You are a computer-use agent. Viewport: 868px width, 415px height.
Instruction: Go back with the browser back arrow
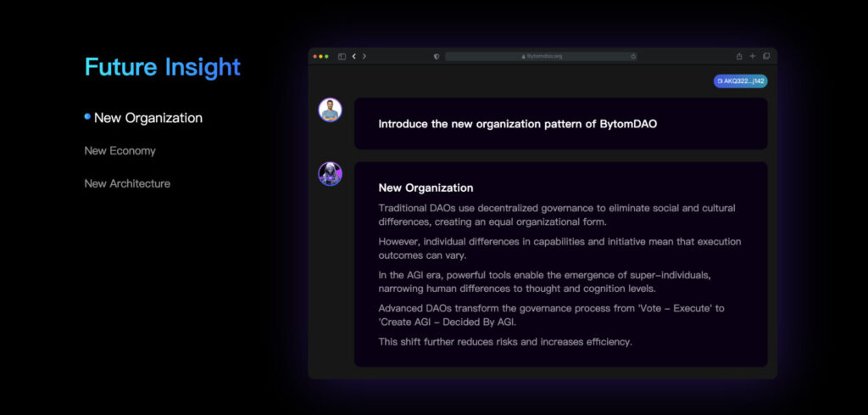(354, 57)
